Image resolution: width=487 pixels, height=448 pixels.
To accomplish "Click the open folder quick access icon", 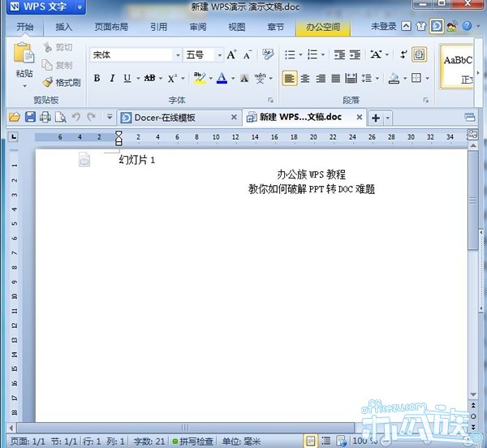I will click(15, 118).
